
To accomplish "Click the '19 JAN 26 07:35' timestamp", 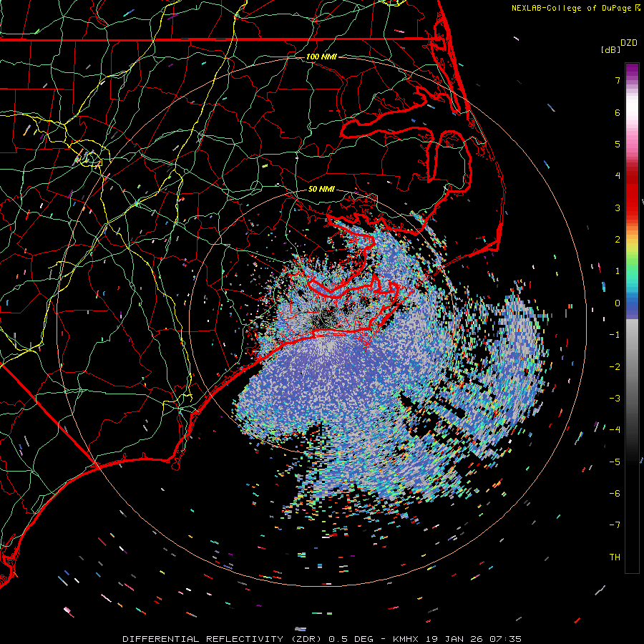I will click(x=473, y=639).
